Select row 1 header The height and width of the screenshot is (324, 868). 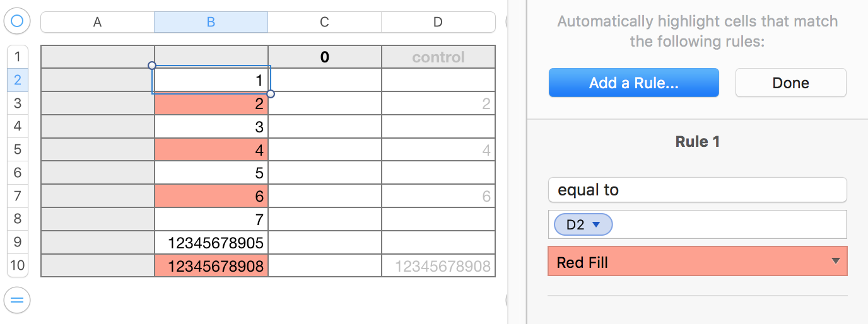(17, 57)
